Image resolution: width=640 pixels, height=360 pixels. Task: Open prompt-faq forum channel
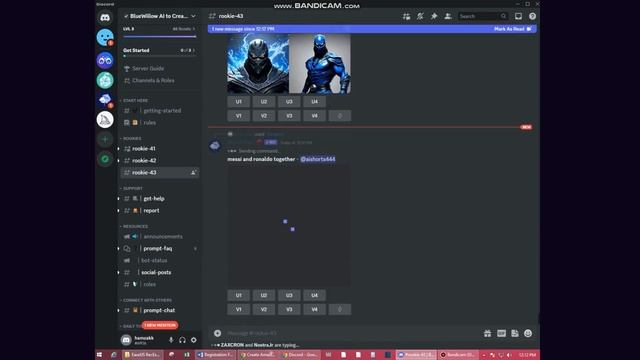click(160, 249)
